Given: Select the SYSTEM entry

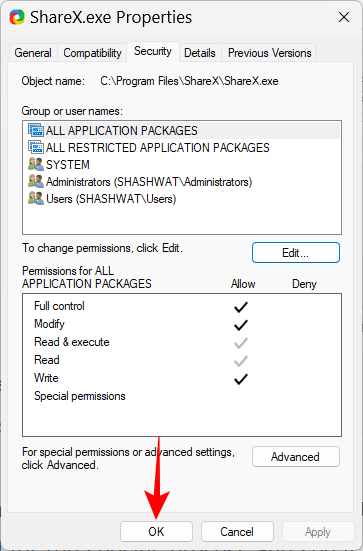Looking at the screenshot, I should [x=182, y=164].
